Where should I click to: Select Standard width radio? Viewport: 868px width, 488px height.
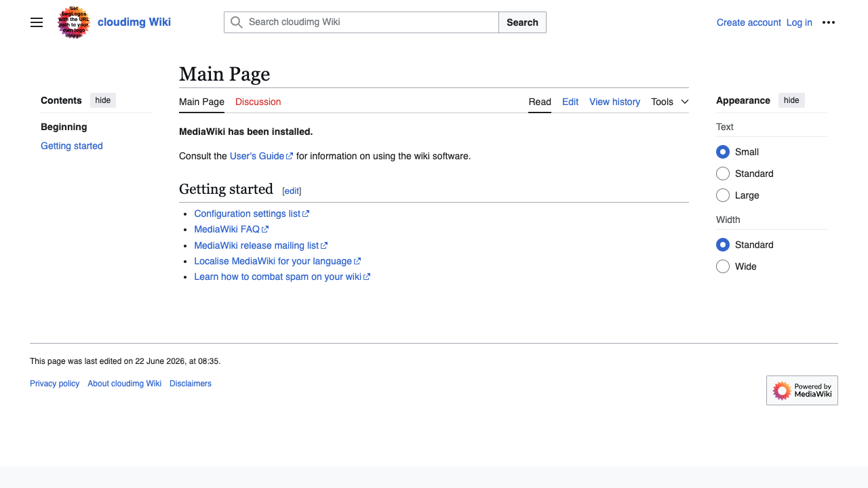tap(723, 245)
